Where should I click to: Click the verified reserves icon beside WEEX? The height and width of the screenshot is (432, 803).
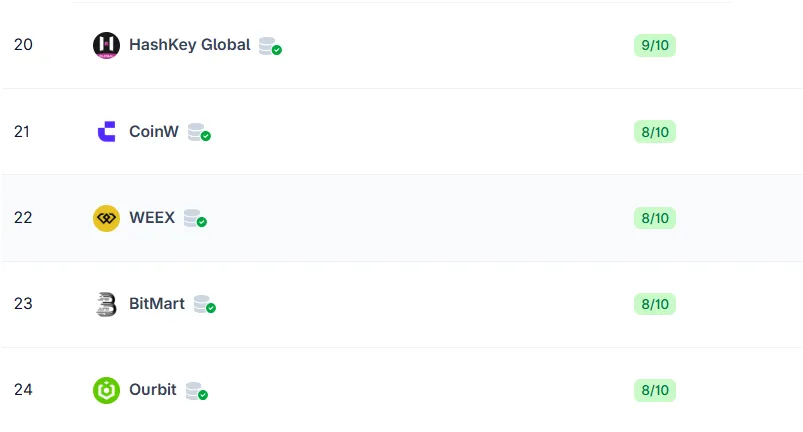click(x=194, y=218)
